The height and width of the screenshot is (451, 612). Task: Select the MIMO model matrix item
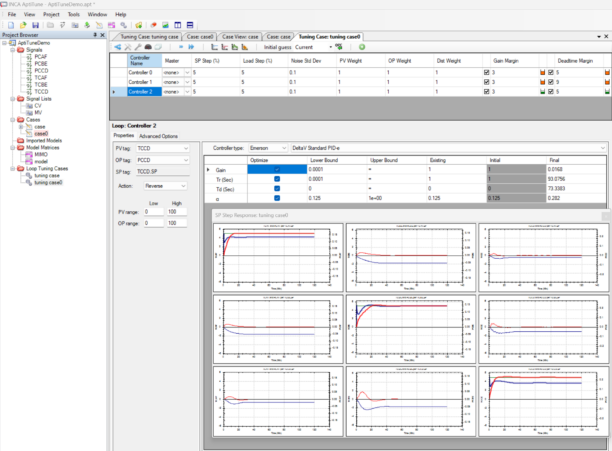[x=41, y=154]
